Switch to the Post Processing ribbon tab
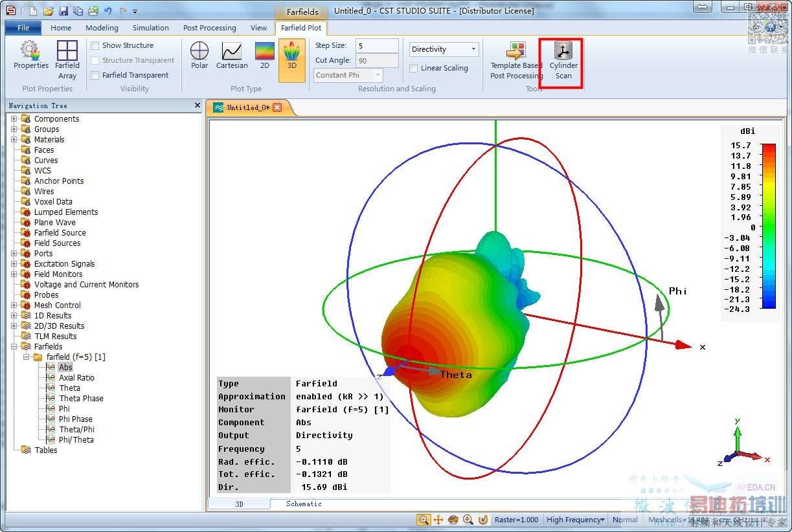 [209, 28]
